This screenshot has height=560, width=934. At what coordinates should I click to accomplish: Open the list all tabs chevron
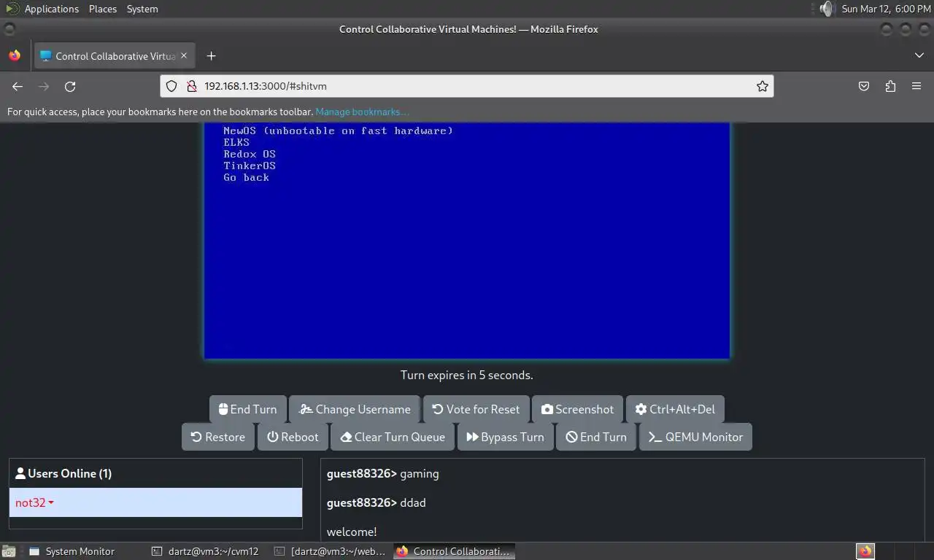(919, 55)
